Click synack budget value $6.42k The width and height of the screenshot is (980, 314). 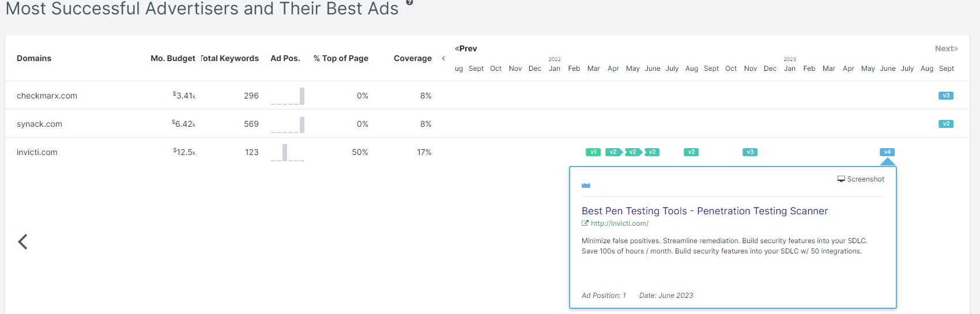[x=183, y=124]
